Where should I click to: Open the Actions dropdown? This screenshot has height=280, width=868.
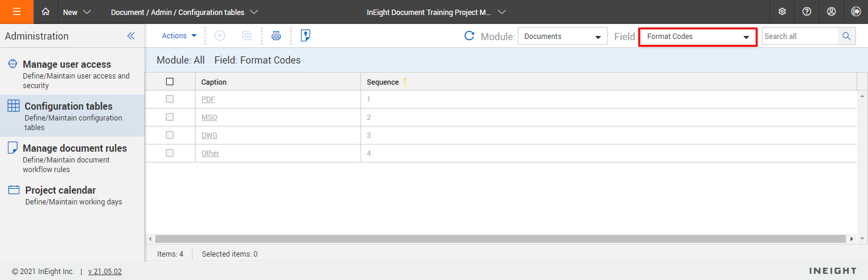(179, 36)
